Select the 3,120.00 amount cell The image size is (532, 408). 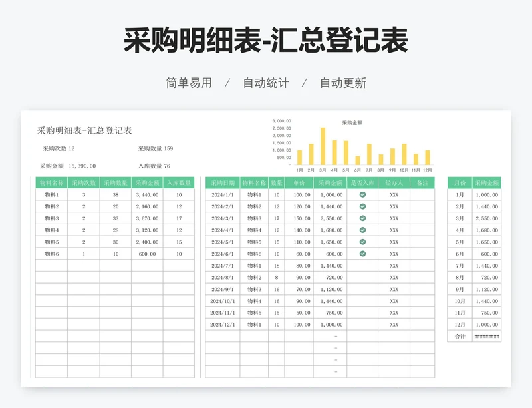147,230
